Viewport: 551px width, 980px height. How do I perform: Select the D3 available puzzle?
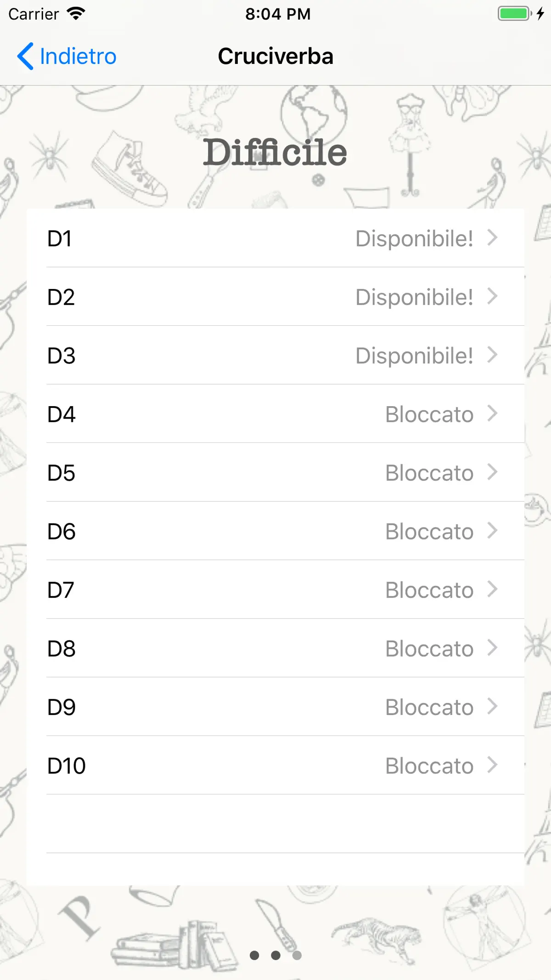click(275, 355)
